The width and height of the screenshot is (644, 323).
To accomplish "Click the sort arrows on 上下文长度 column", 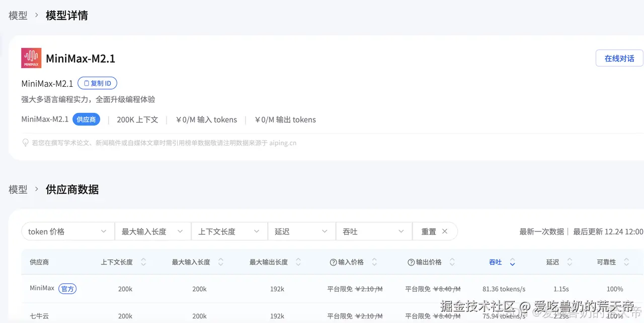I will (x=143, y=262).
